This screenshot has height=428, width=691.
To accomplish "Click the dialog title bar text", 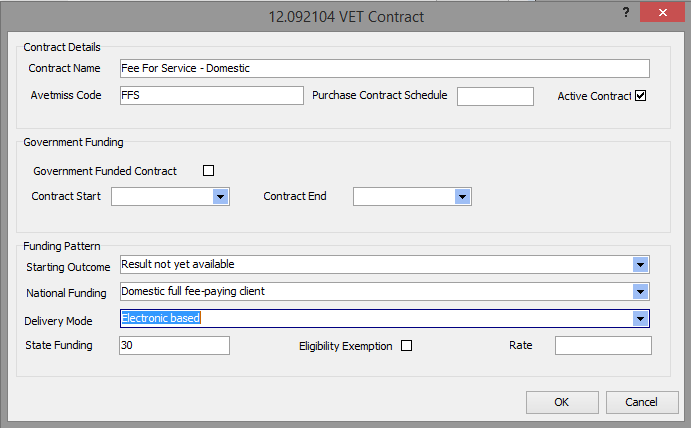I will click(347, 17).
